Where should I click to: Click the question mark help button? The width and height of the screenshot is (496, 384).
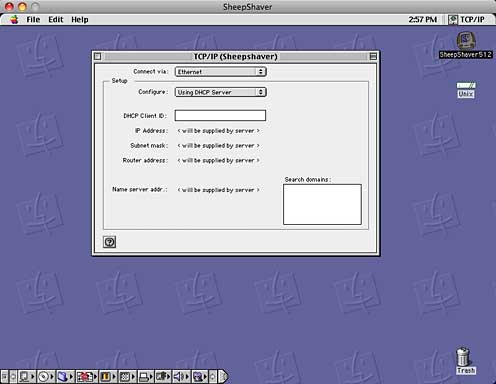pos(109,242)
